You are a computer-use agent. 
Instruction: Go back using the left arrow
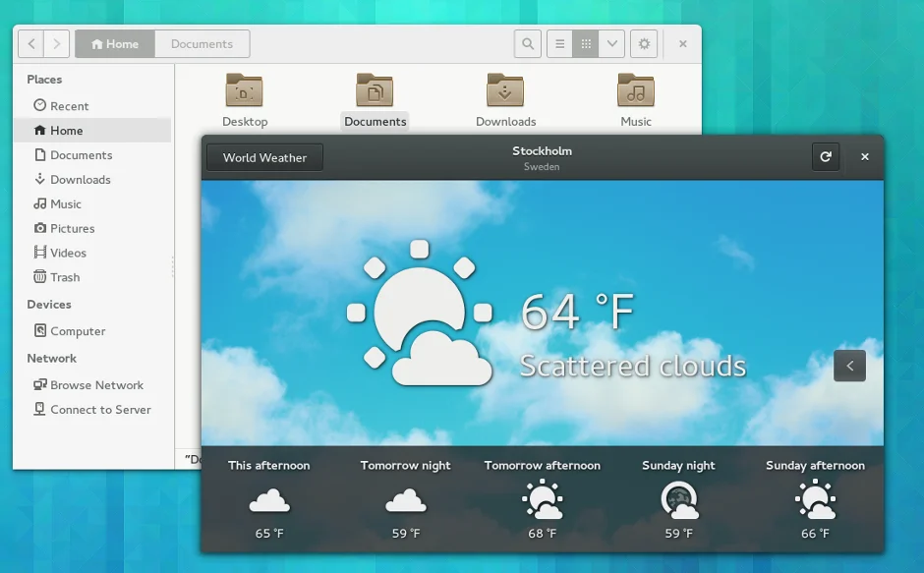pyautogui.click(x=31, y=44)
